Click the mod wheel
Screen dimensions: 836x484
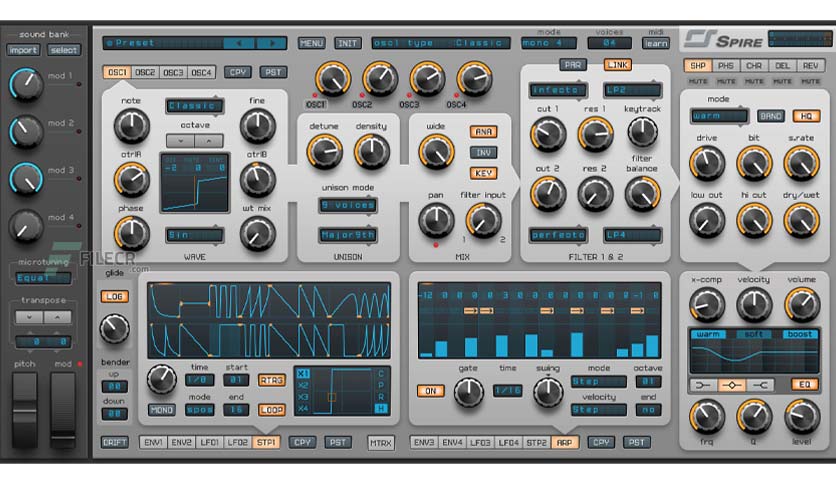point(63,409)
